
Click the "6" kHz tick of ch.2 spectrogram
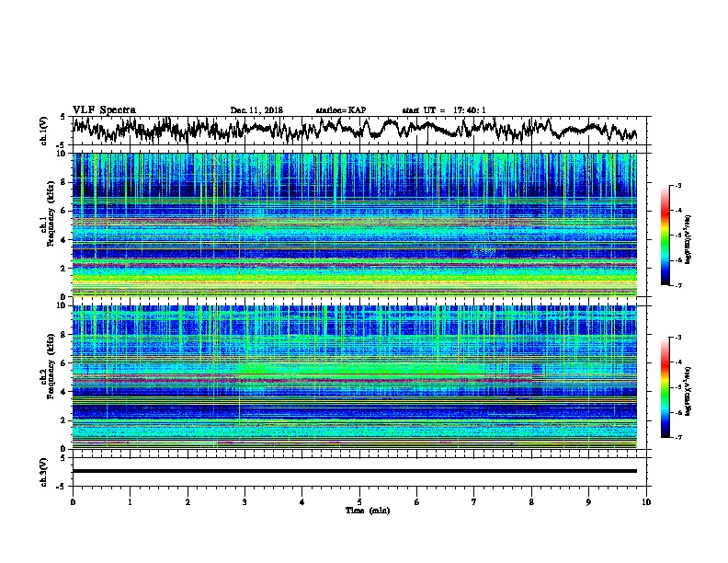point(63,363)
